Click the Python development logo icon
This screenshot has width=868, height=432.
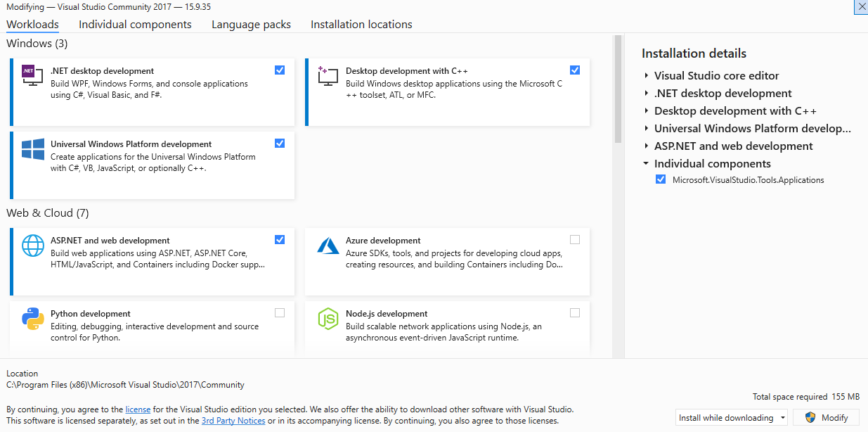33,319
